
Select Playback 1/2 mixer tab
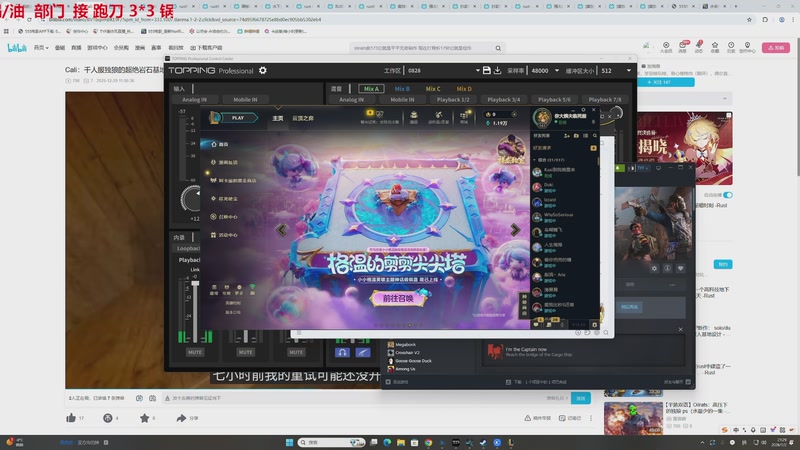point(453,99)
